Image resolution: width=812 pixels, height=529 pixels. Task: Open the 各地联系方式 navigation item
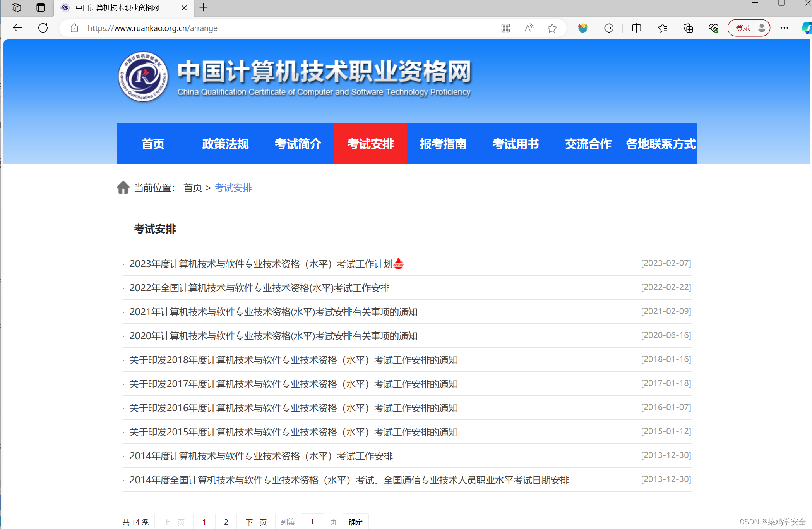click(661, 144)
